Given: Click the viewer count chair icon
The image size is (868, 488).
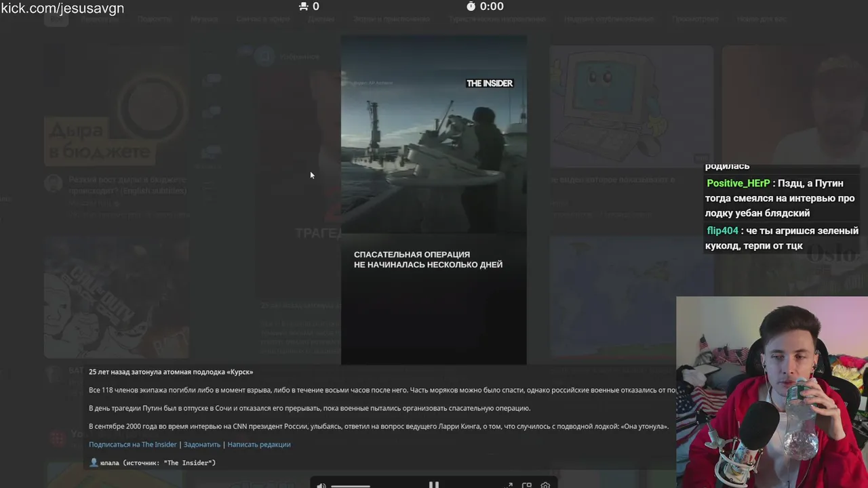Looking at the screenshot, I should [303, 6].
